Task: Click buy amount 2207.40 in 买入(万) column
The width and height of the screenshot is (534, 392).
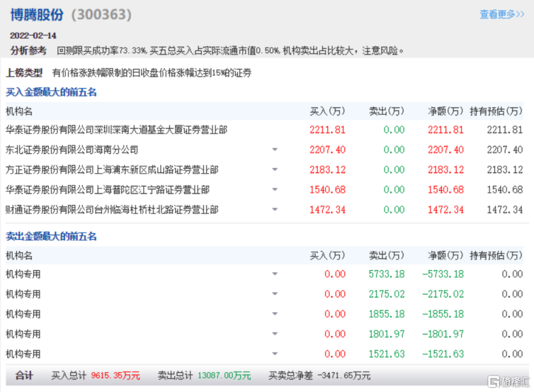Action: point(328,150)
